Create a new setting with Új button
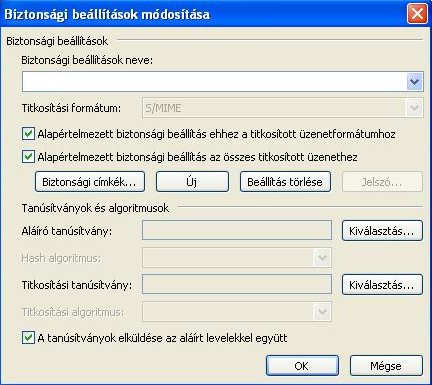The image size is (432, 385). (x=192, y=182)
